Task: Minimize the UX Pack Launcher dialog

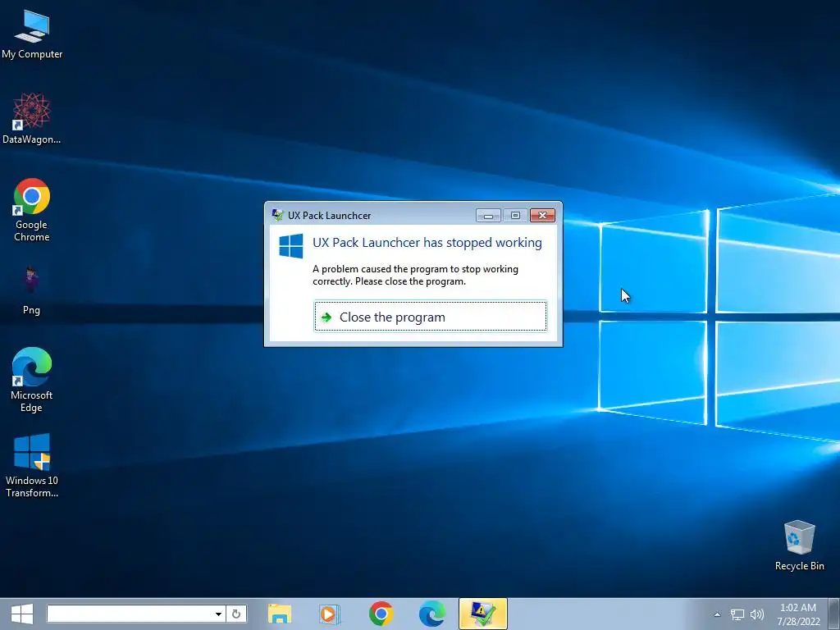Action: (x=488, y=216)
